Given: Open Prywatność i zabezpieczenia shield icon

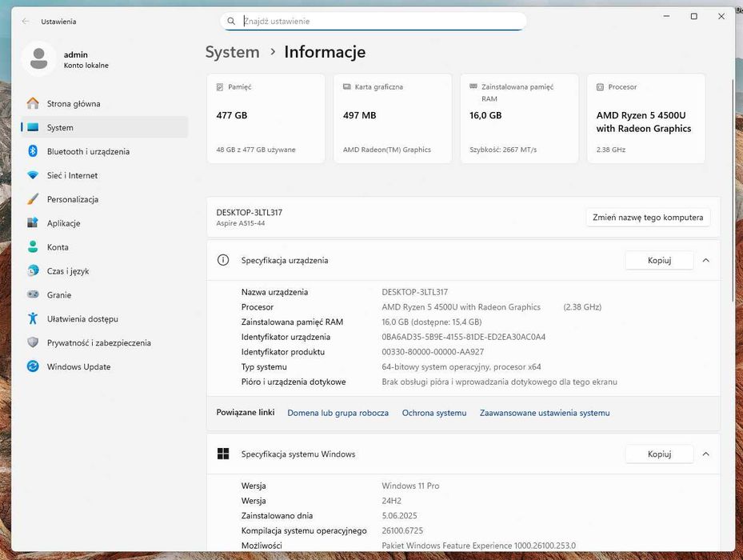Looking at the screenshot, I should coord(33,342).
